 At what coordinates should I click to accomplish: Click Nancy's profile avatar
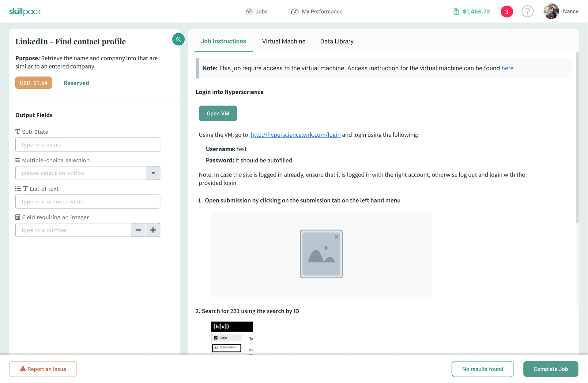pos(551,11)
